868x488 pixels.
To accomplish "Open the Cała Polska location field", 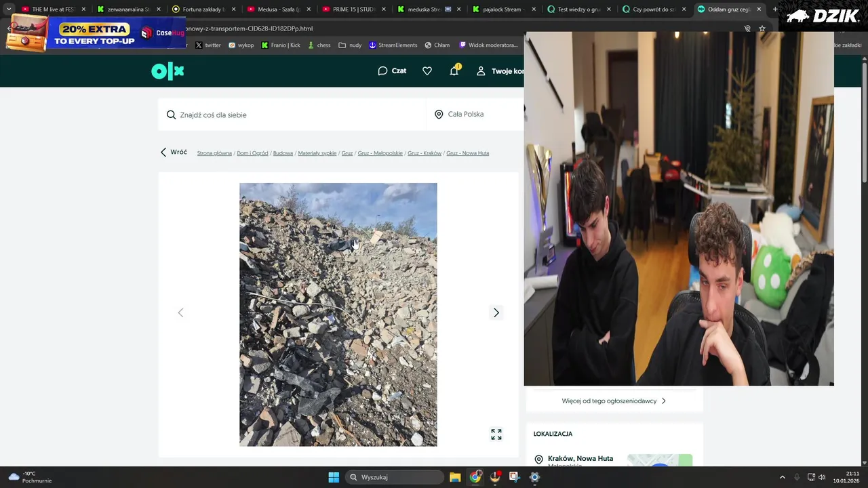I will tap(475, 115).
